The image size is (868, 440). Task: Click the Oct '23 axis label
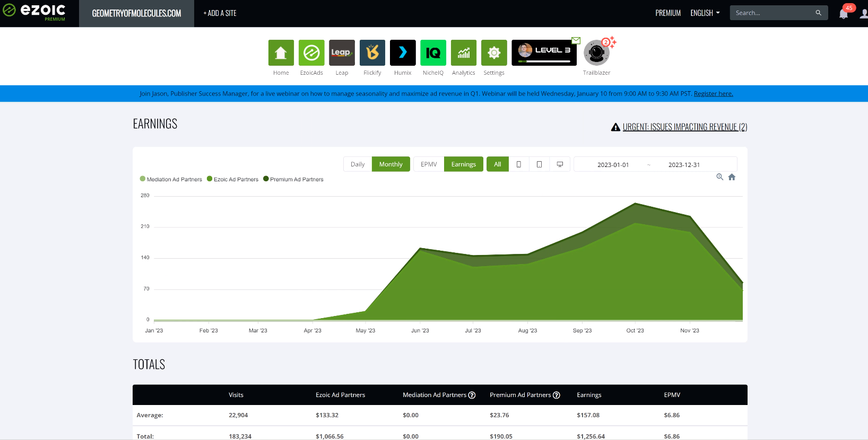coord(635,330)
